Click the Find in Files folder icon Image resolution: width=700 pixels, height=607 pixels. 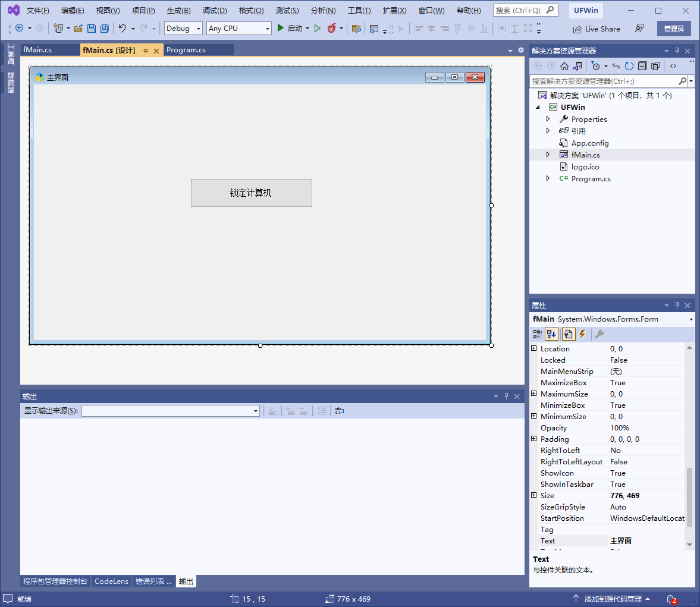(x=356, y=29)
